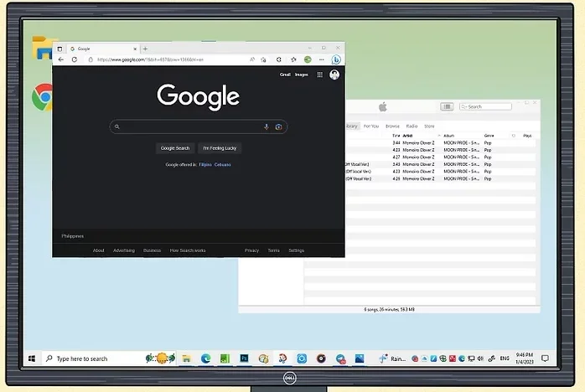Open the taskbar clock showing 9:46 PM
Image resolution: width=585 pixels, height=392 pixels.
coord(524,358)
